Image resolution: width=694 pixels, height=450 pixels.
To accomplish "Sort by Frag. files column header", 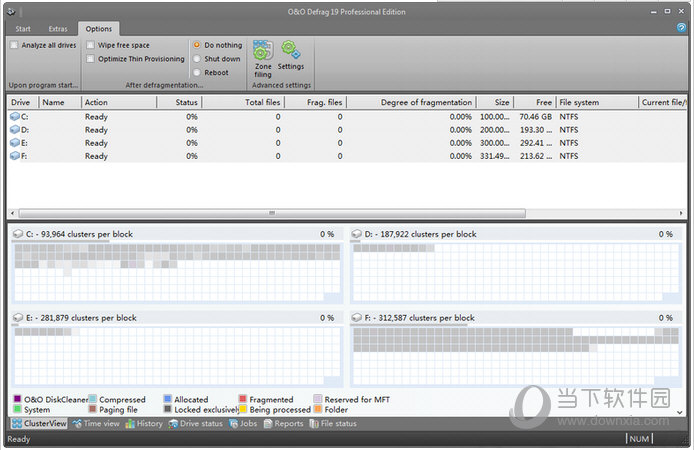I will coord(316,102).
